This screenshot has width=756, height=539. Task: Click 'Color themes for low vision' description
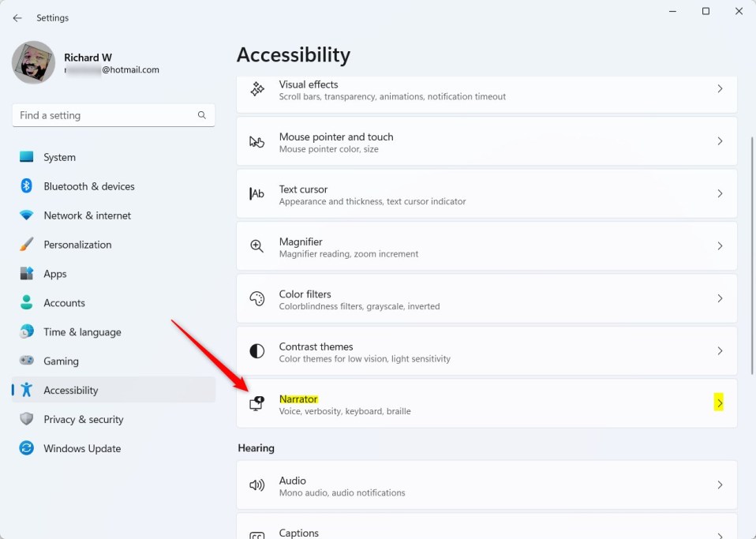[365, 359]
